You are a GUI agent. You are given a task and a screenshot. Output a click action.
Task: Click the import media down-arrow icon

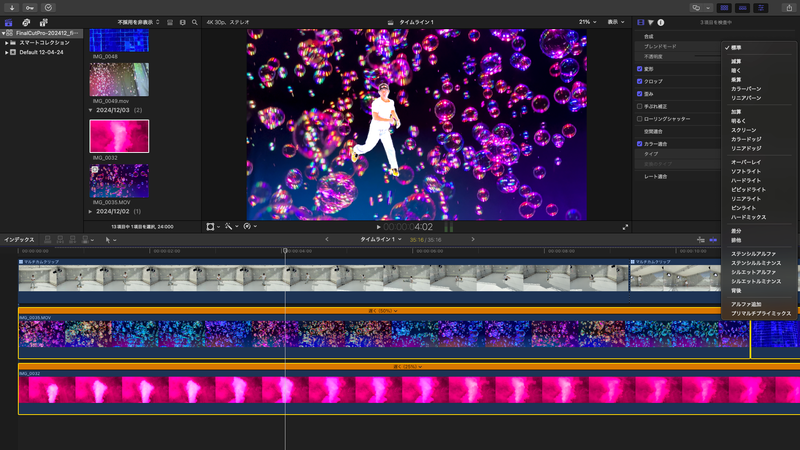click(x=12, y=8)
